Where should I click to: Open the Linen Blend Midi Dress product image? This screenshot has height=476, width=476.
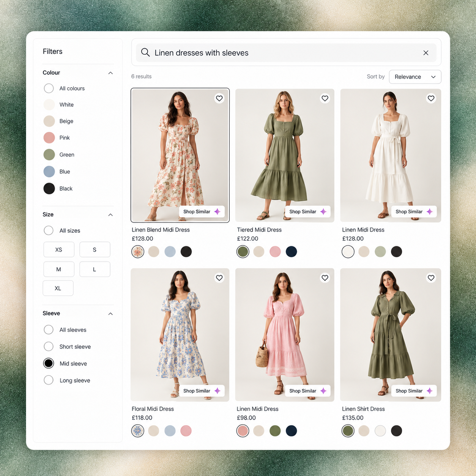coord(180,155)
